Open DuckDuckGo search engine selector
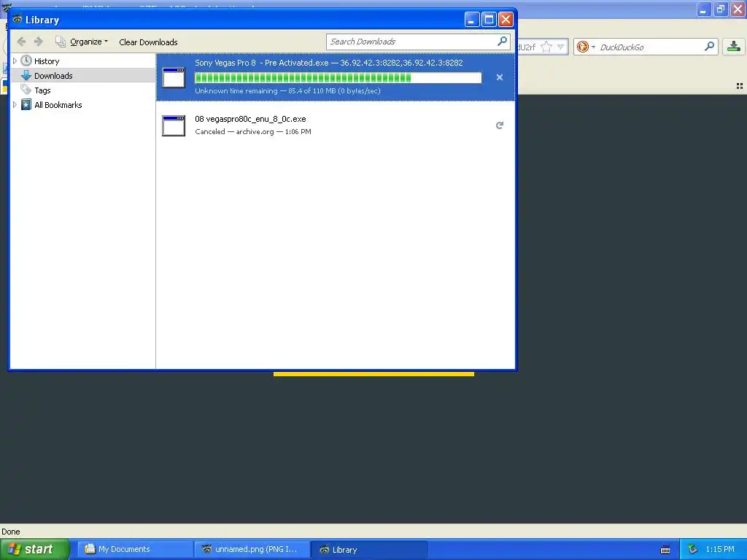747x560 pixels. click(585, 47)
